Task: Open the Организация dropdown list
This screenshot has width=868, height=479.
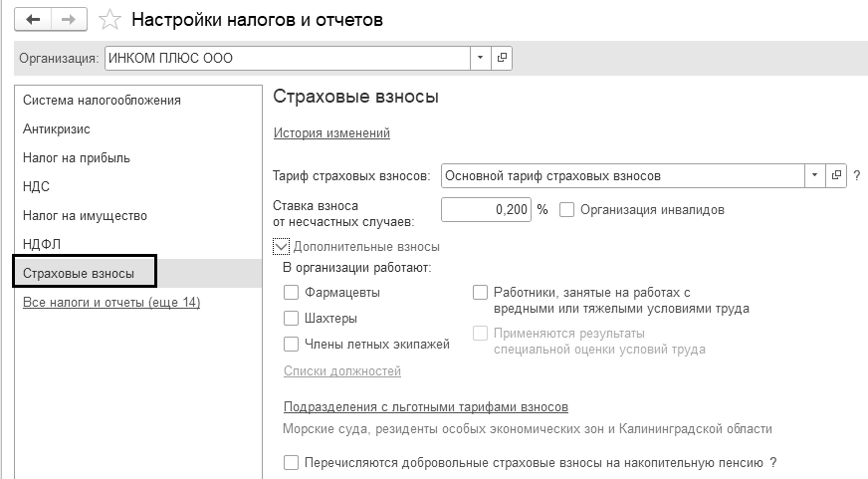Action: coord(481,58)
